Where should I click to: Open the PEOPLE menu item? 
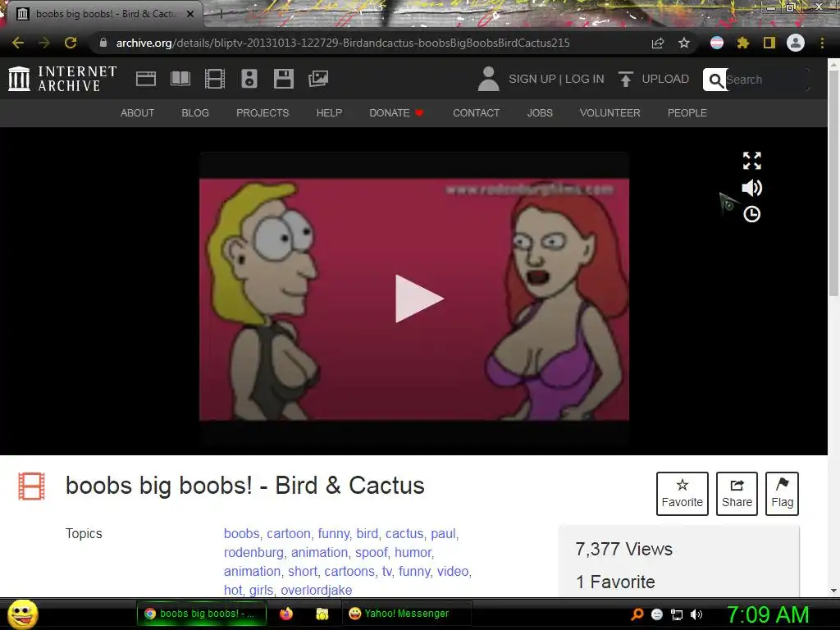687,113
